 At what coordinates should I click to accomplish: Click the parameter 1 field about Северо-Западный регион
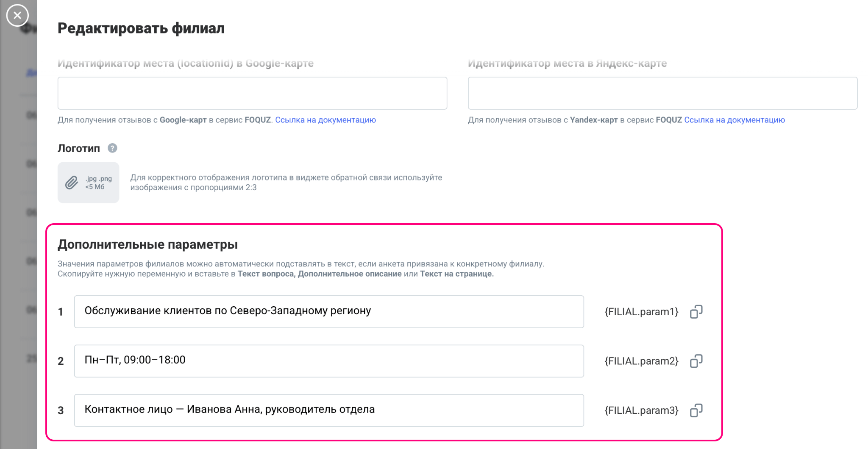click(x=328, y=312)
